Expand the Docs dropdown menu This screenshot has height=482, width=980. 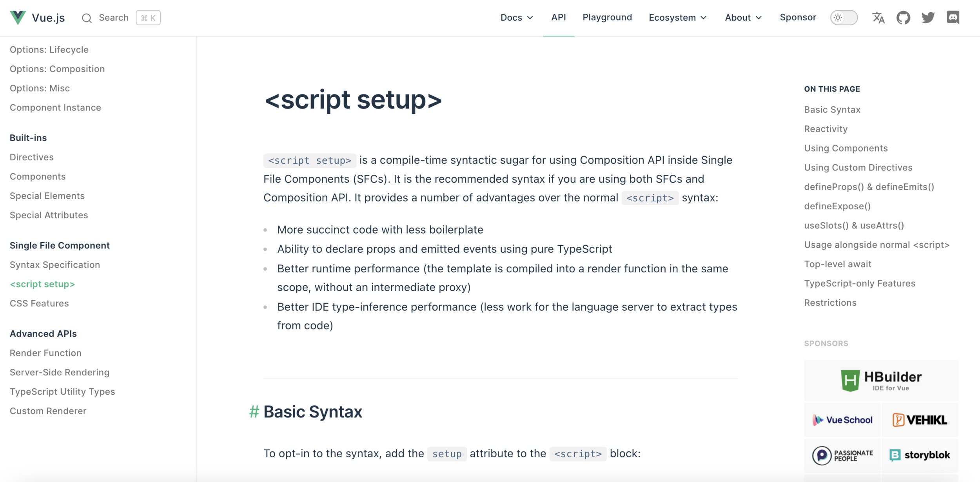point(517,18)
